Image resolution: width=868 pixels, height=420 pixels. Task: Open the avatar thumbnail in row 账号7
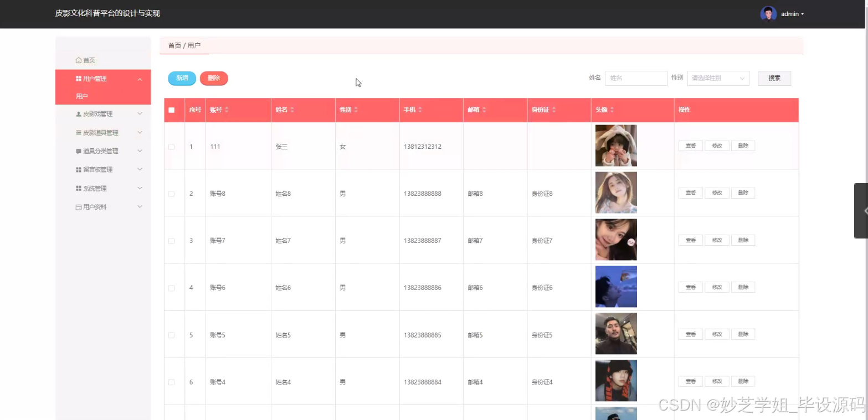tap(616, 240)
